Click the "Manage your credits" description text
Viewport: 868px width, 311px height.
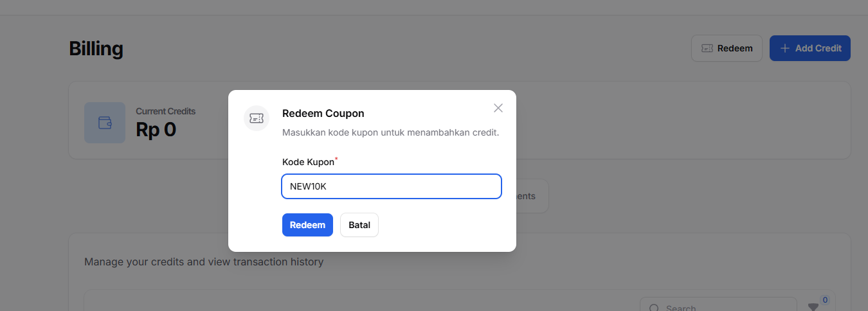tap(204, 262)
